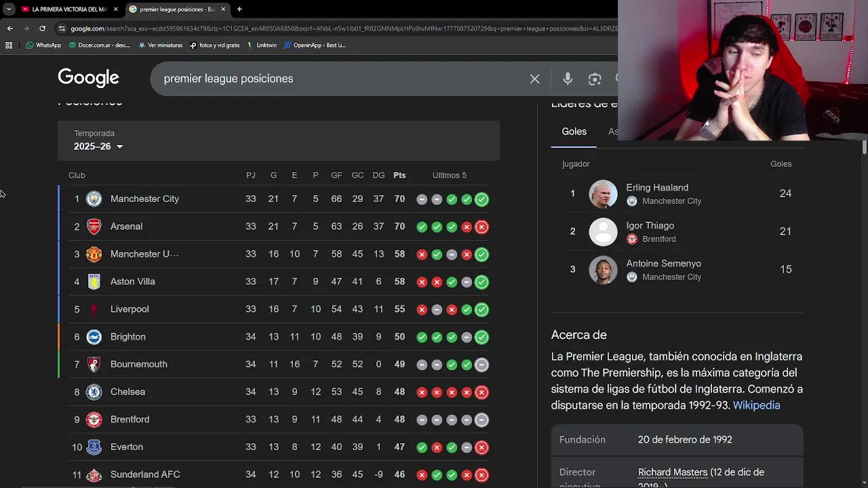The width and height of the screenshot is (868, 488).
Task: Click the Brentford crest icon
Action: coord(94,420)
